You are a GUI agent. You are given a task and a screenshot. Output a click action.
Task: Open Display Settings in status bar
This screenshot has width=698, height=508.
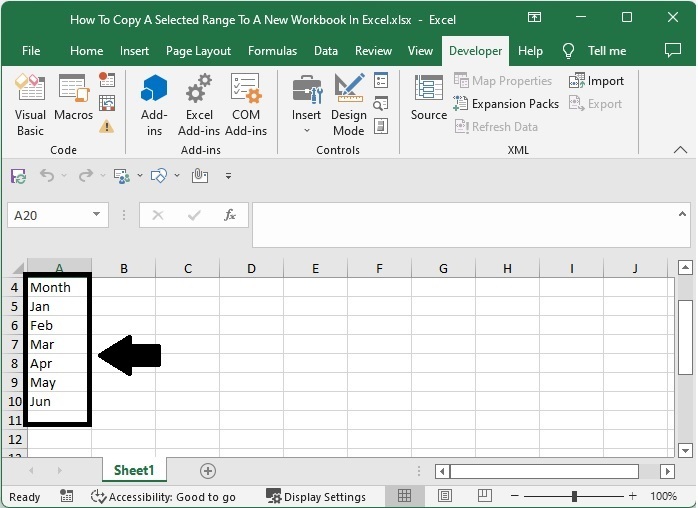click(316, 496)
